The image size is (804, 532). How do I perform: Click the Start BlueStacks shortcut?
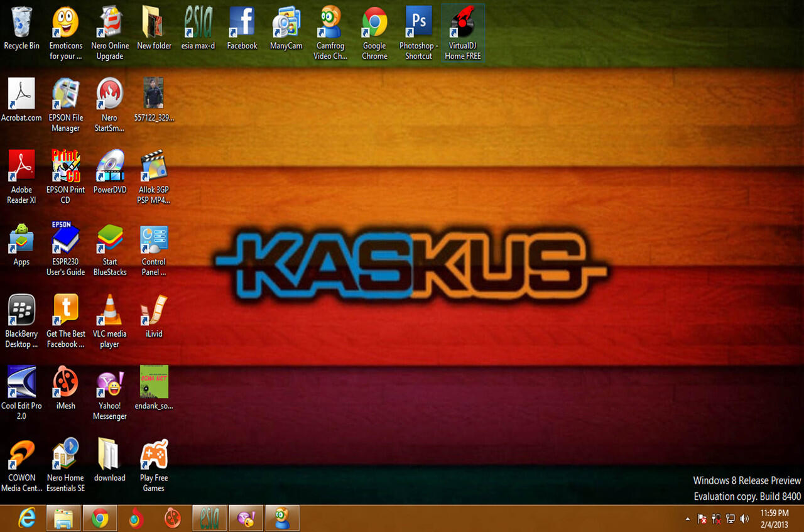[x=110, y=249]
